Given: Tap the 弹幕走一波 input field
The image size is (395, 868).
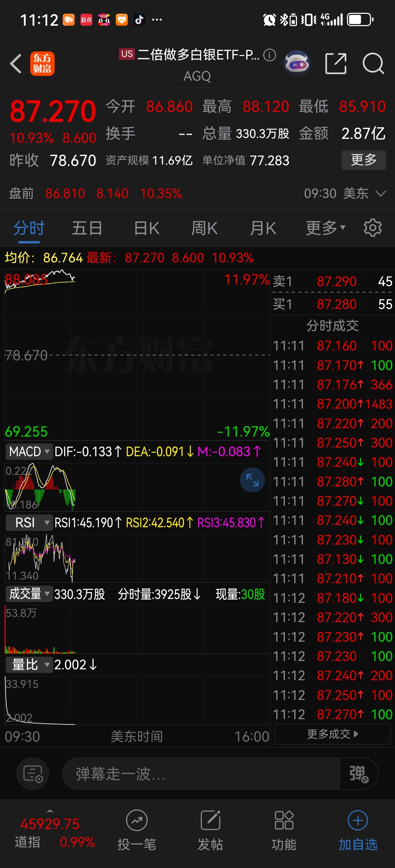Looking at the screenshot, I should click(201, 774).
